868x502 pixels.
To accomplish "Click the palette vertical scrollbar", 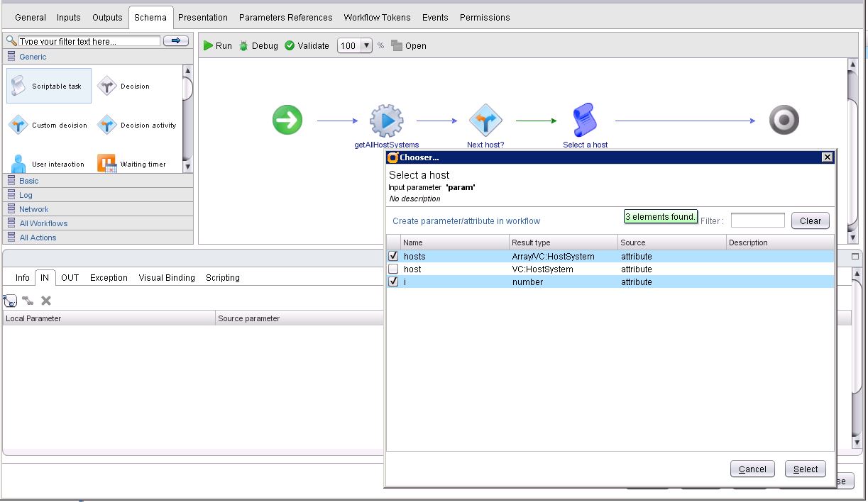I will pyautogui.click(x=187, y=117).
